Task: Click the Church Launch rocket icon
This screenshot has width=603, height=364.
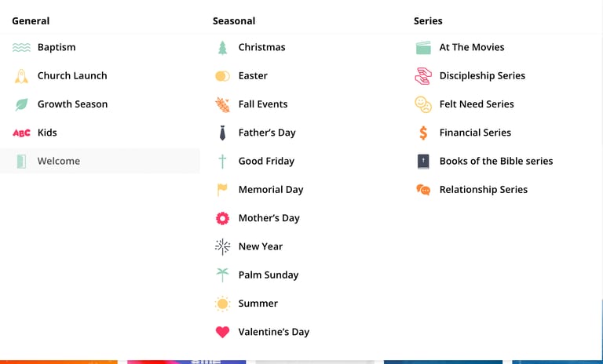Action: pos(21,76)
